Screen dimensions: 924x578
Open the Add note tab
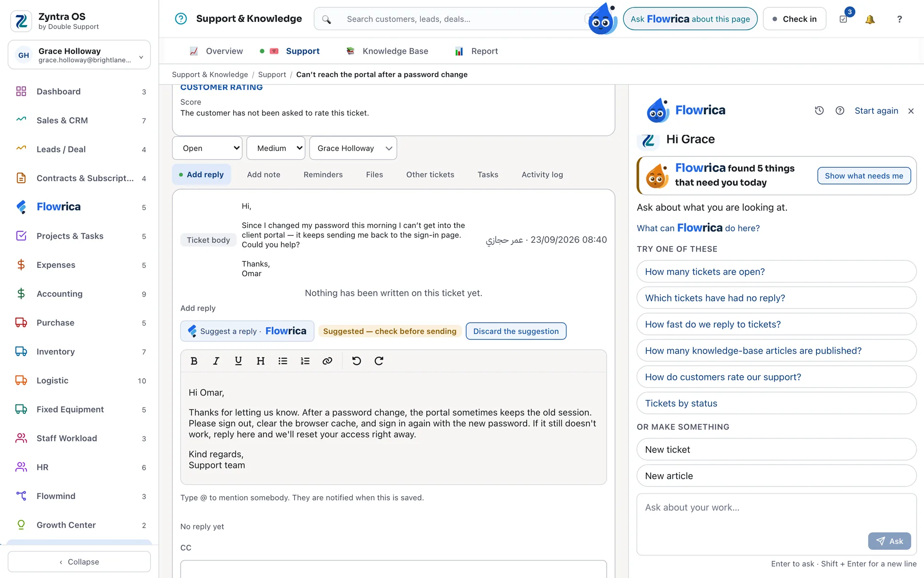(263, 174)
